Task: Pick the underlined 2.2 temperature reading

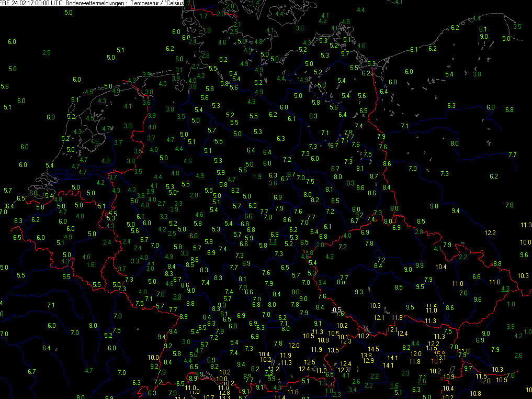Action: click(x=462, y=257)
